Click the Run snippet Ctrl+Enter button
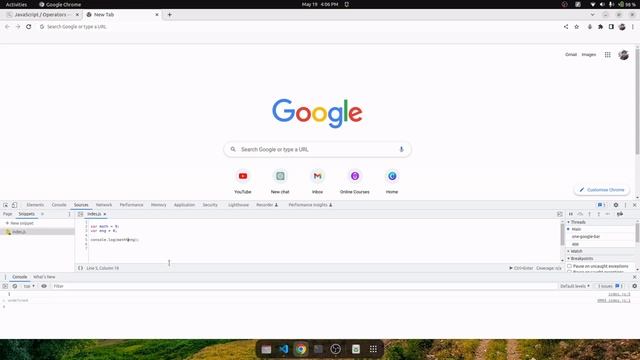This screenshot has width=640, height=360. (521, 268)
